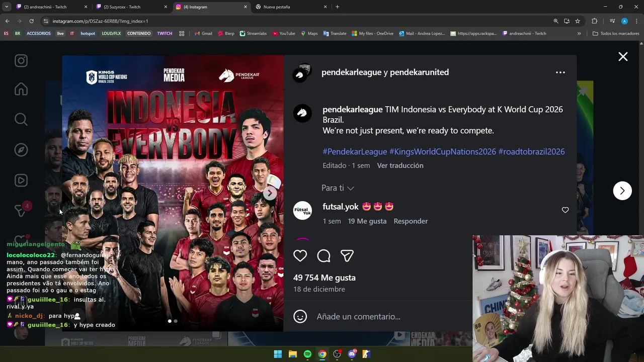Open hotspot bookmark folder
This screenshot has width=644, height=362.
click(x=88, y=34)
